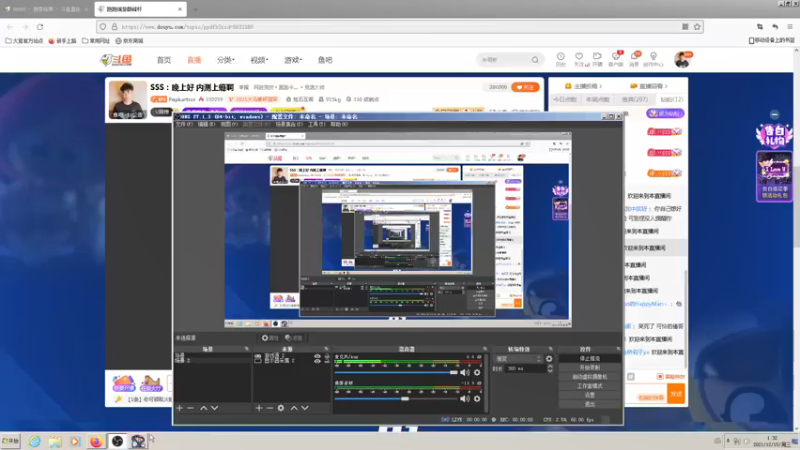Mute the desktop audio speaker icon
Image resolution: width=800 pixels, height=450 pixels.
[465, 398]
